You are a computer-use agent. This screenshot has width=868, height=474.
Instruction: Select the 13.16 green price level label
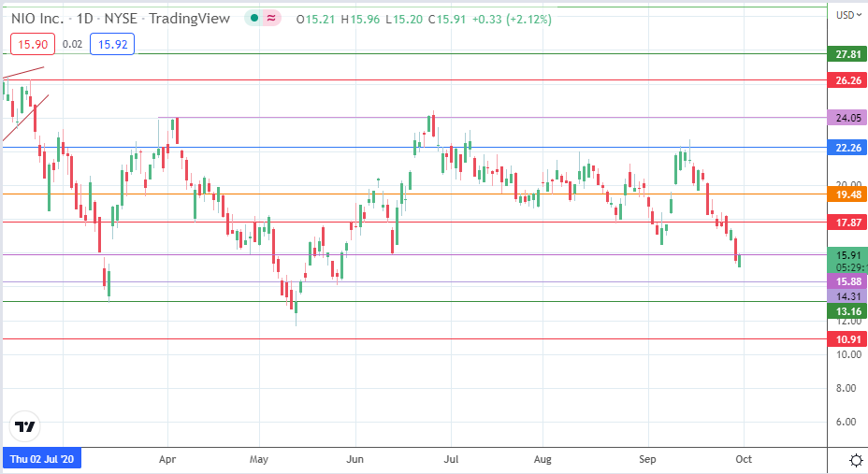847,311
